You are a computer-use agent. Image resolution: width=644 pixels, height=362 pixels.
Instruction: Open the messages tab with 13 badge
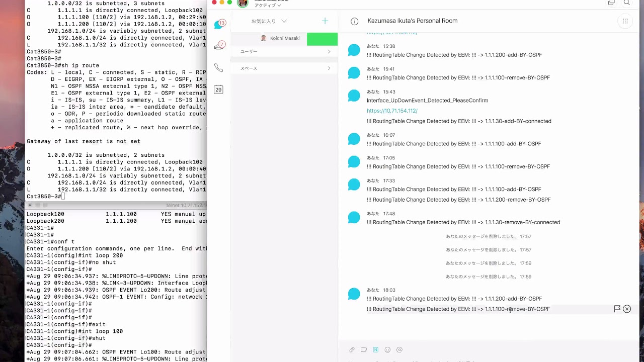219,25
